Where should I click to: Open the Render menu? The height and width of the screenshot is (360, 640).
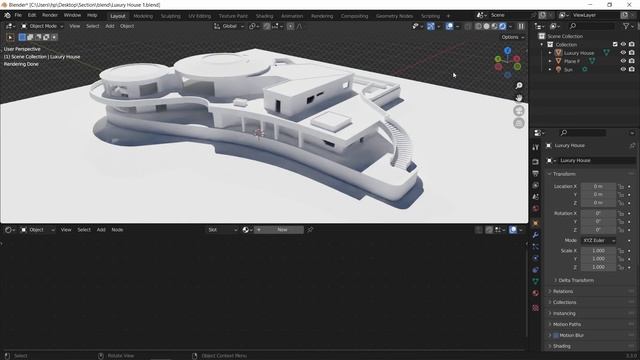[50, 15]
